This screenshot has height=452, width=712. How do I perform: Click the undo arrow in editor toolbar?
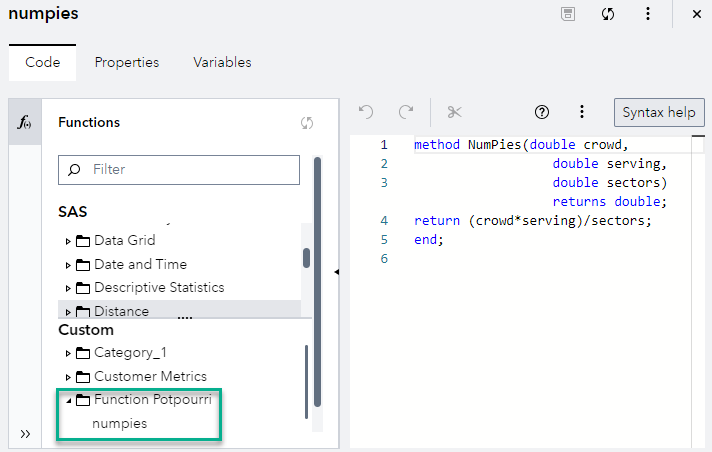tap(366, 112)
